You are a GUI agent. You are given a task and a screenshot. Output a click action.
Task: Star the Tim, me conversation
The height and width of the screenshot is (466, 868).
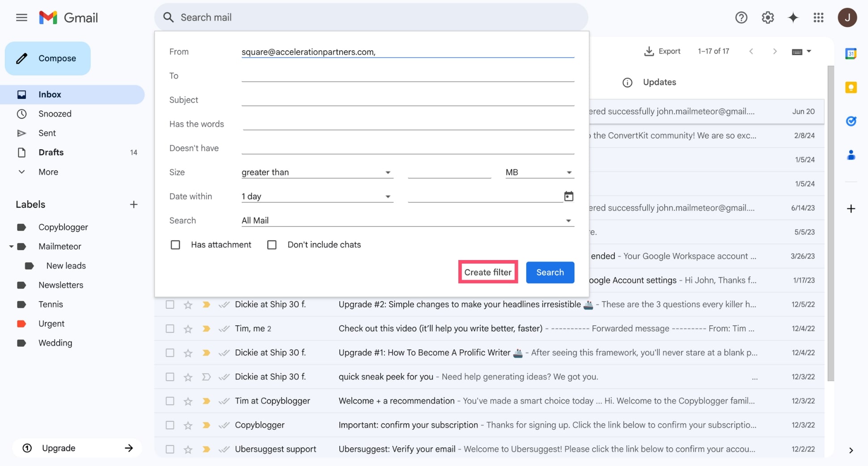coord(188,329)
